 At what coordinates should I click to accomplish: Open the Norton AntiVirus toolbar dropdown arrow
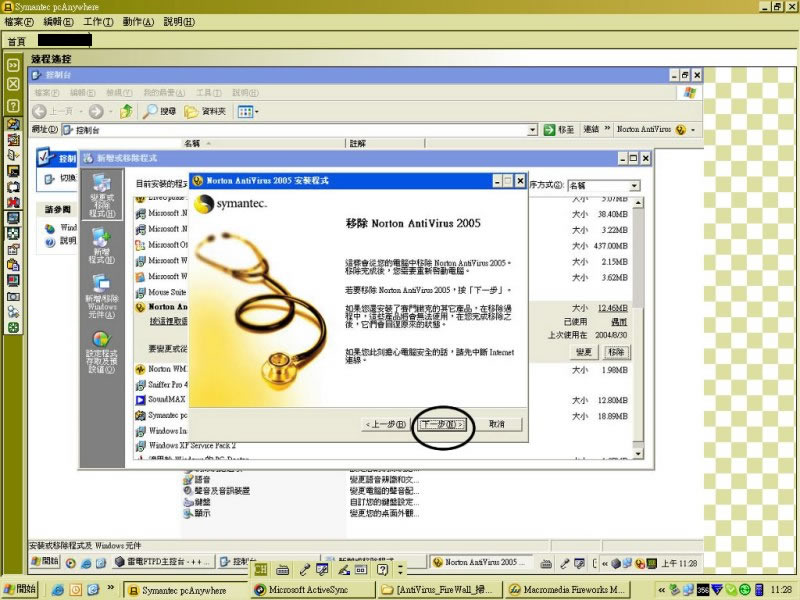click(x=693, y=130)
